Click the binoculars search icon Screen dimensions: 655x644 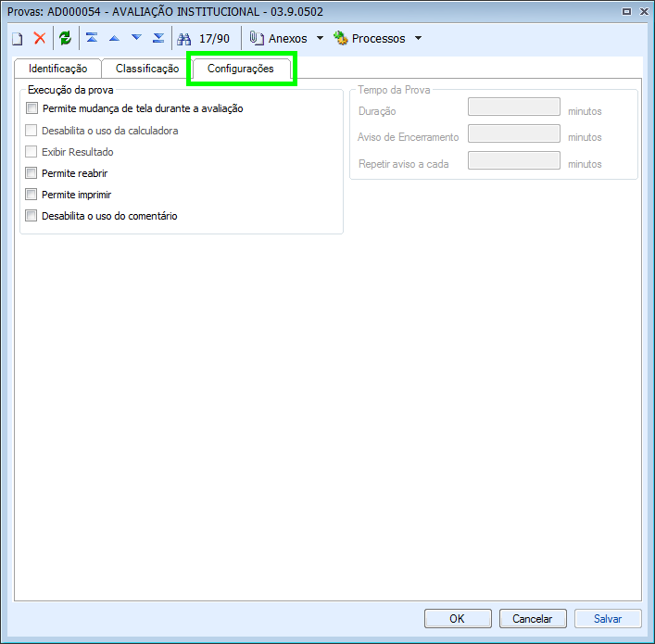pos(183,39)
